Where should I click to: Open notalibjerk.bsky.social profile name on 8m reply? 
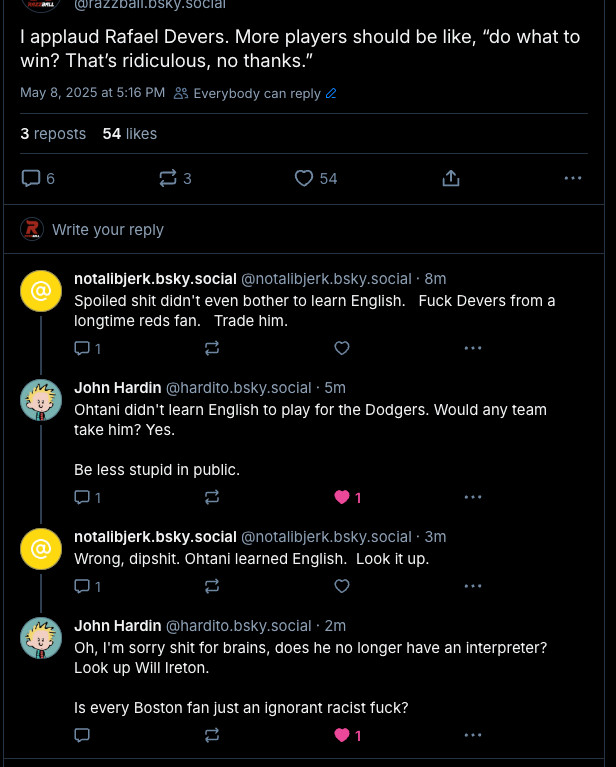[x=155, y=279]
